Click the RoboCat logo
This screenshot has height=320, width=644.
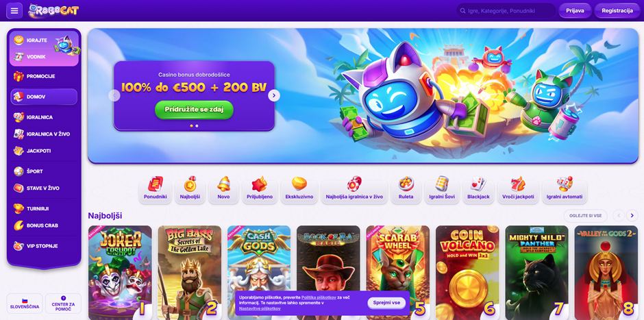(x=53, y=11)
